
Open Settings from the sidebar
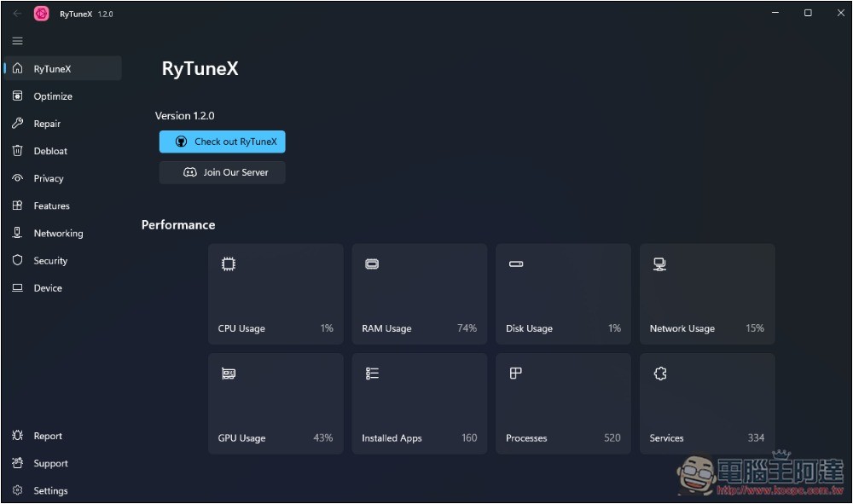[62, 490]
